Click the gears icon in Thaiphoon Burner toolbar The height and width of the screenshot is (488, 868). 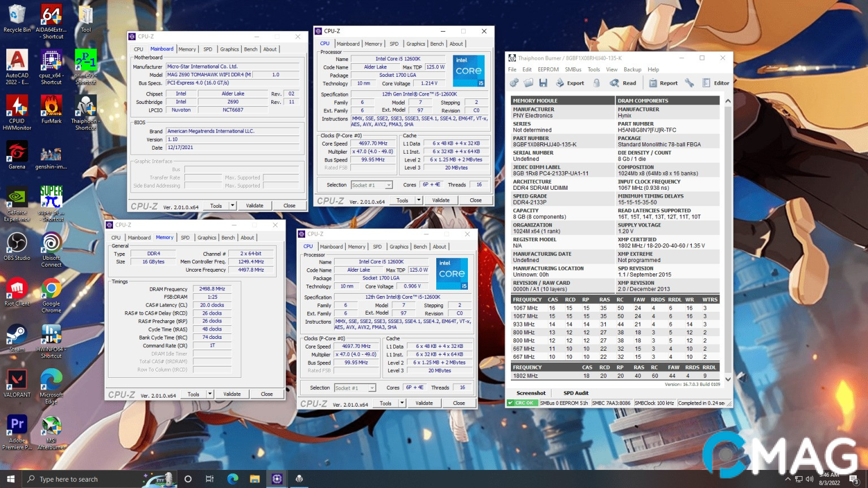point(514,83)
